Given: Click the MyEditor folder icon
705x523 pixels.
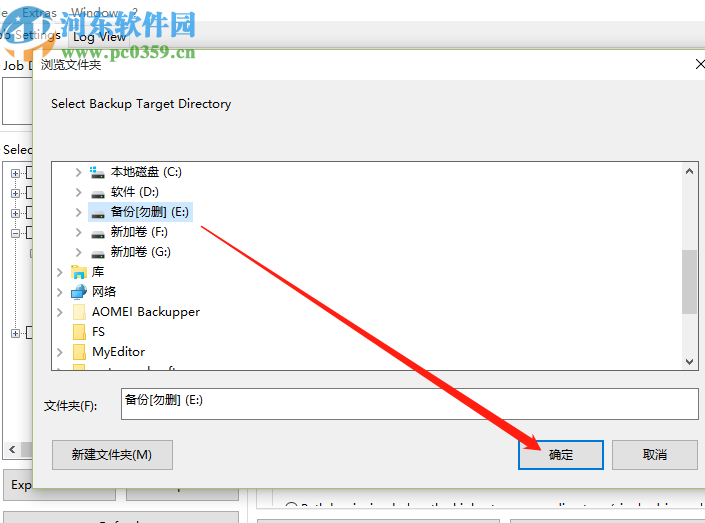Looking at the screenshot, I should (x=79, y=352).
